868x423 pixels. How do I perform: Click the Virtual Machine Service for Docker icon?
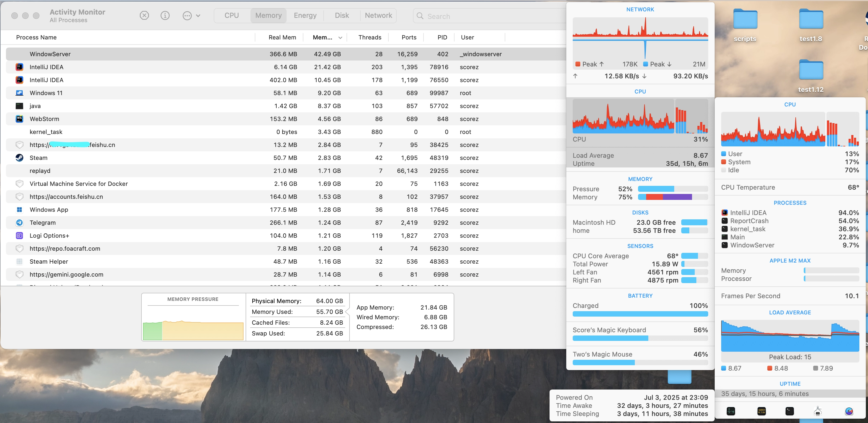19,183
